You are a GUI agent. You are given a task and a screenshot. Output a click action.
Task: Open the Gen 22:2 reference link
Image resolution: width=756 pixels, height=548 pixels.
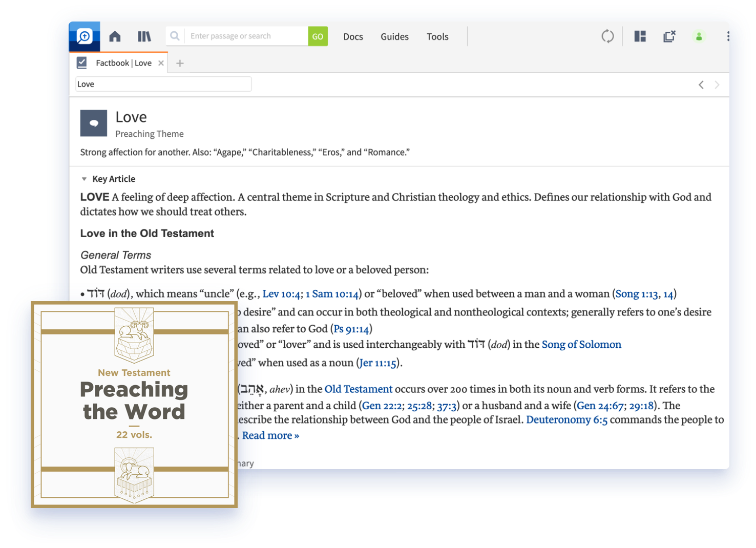point(382,406)
